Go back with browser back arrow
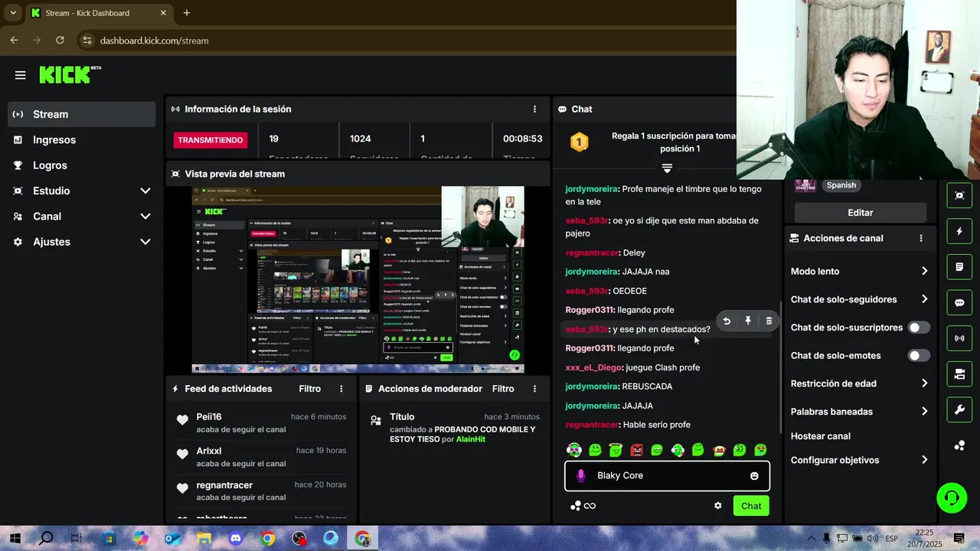Image resolution: width=980 pixels, height=551 pixels. (x=14, y=41)
